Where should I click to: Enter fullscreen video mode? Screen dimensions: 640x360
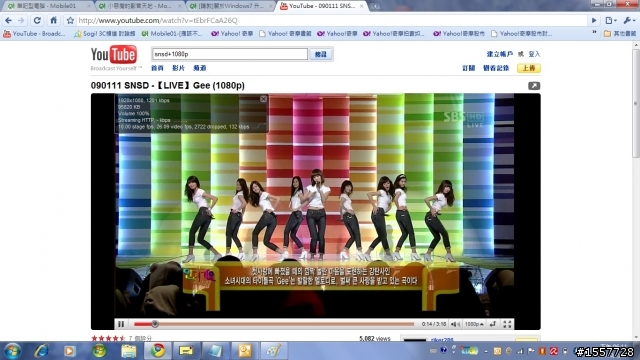pos(507,324)
